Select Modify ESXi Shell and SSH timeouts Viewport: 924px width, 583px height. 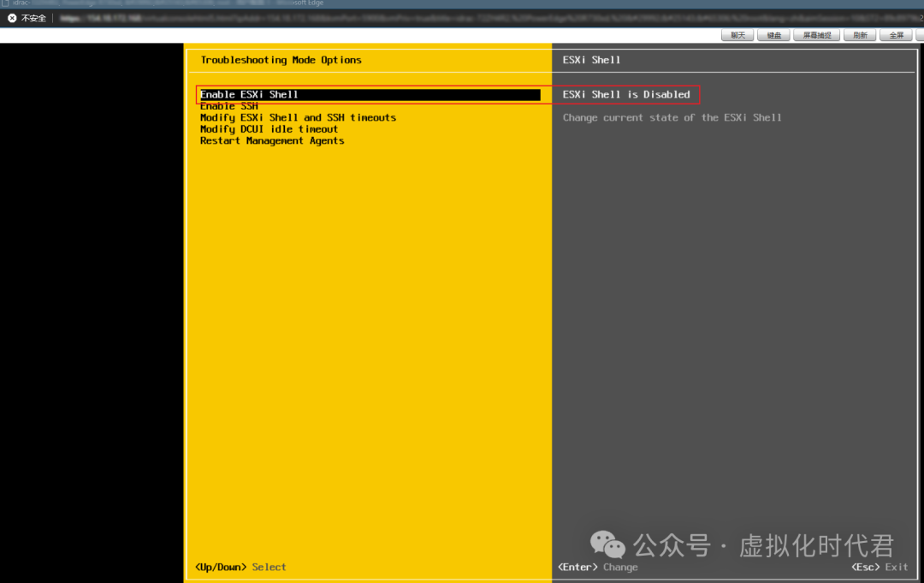pos(299,117)
